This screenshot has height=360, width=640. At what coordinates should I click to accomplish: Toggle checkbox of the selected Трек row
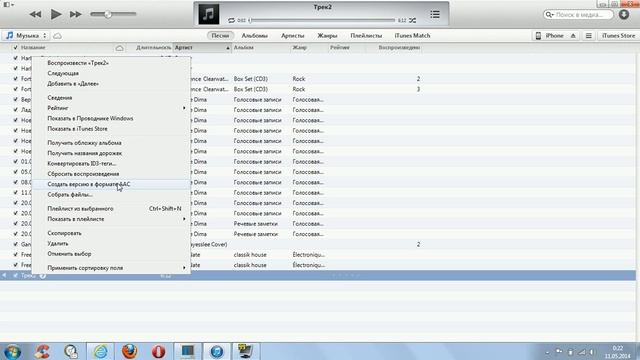pos(16,276)
